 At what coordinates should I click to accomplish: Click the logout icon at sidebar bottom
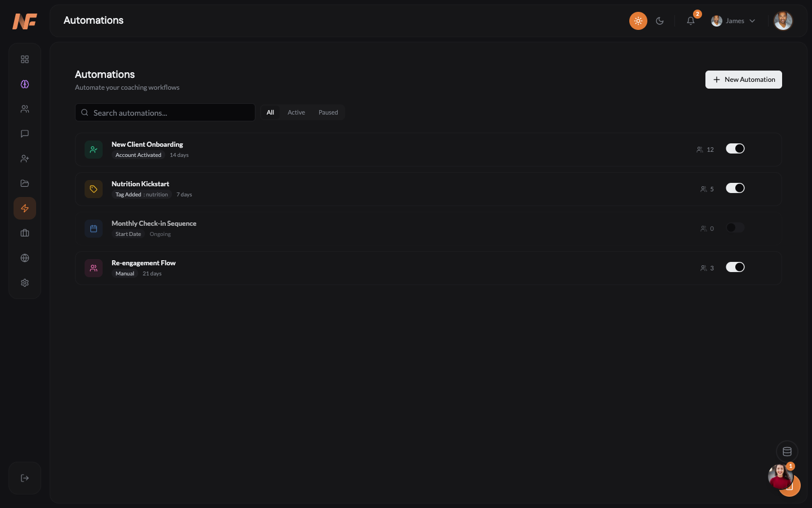click(x=25, y=478)
